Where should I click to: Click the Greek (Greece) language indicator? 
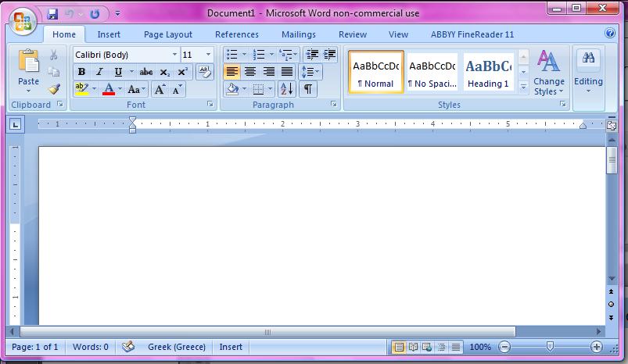[177, 347]
